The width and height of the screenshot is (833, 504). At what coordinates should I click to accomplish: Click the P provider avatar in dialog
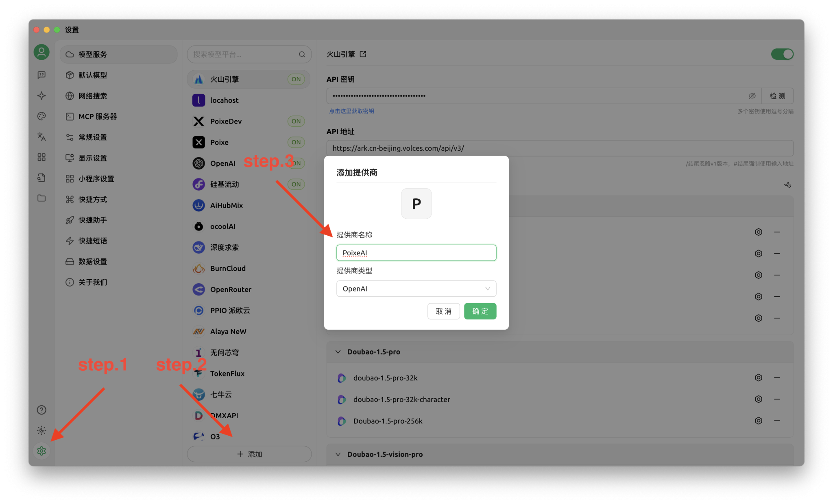416,204
